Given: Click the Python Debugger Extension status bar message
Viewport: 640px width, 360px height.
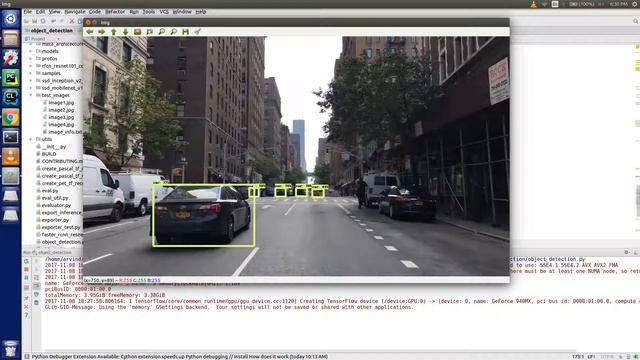Looking at the screenshot, I should pos(180,357).
